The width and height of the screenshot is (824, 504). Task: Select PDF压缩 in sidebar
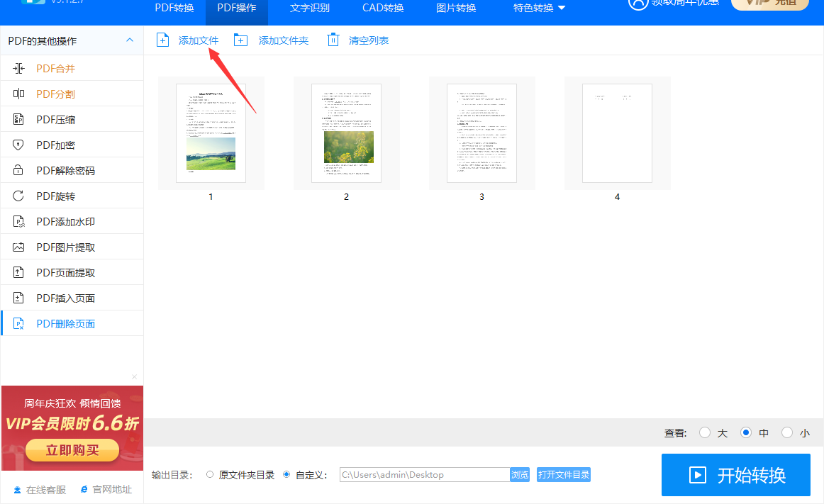72,119
